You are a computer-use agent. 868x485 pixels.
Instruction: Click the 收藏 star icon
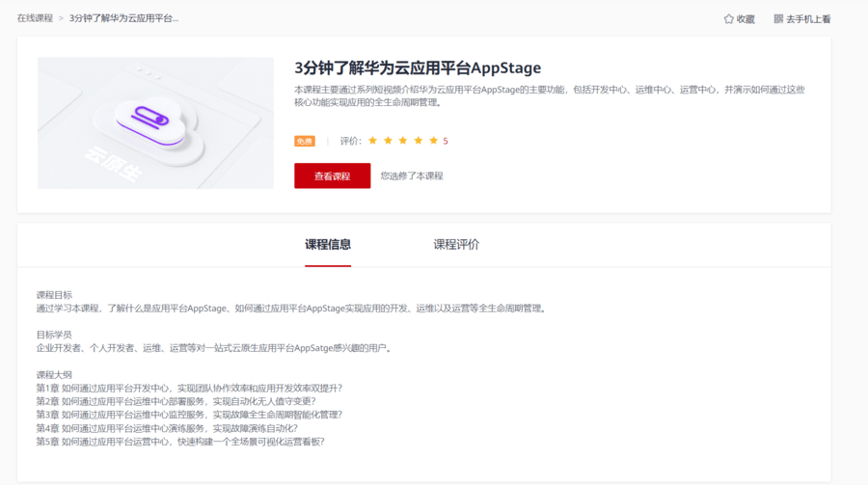click(x=728, y=19)
